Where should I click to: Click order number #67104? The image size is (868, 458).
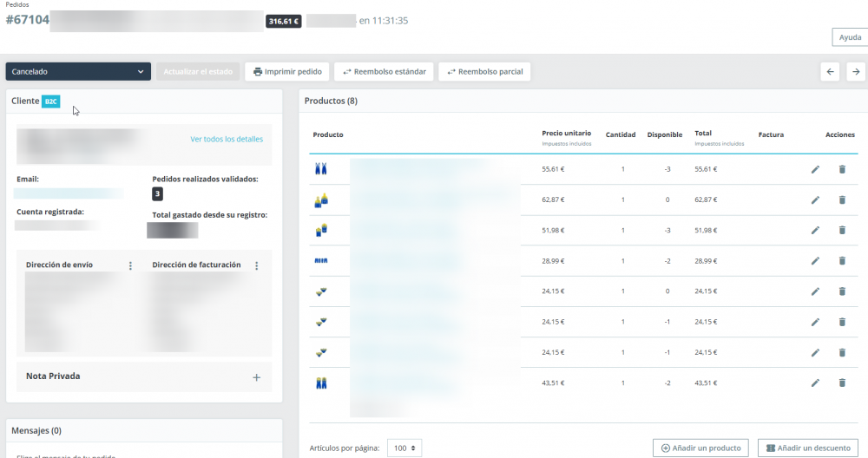(x=28, y=20)
